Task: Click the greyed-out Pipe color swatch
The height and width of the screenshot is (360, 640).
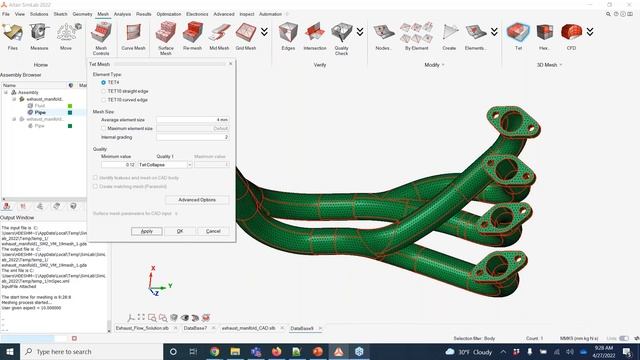Action: pos(70,126)
